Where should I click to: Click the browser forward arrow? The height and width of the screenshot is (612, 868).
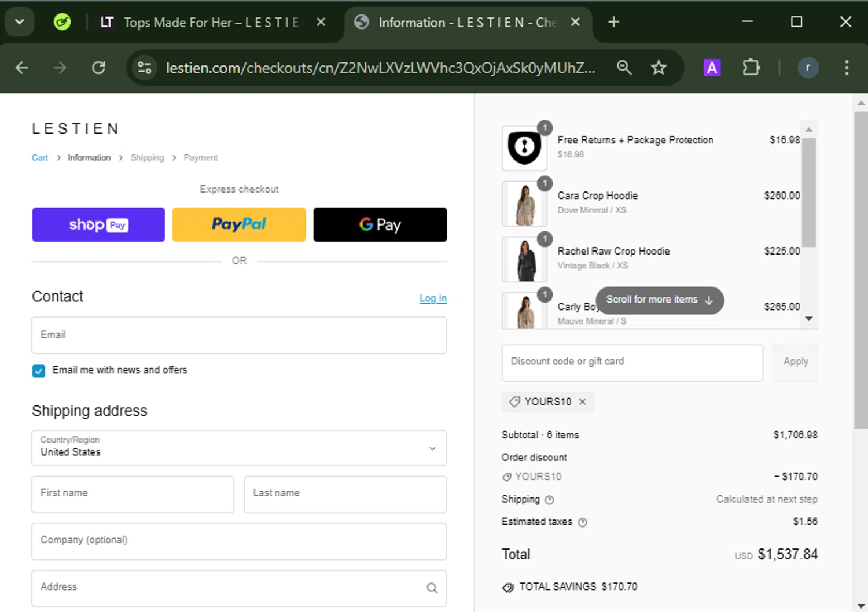tap(60, 68)
